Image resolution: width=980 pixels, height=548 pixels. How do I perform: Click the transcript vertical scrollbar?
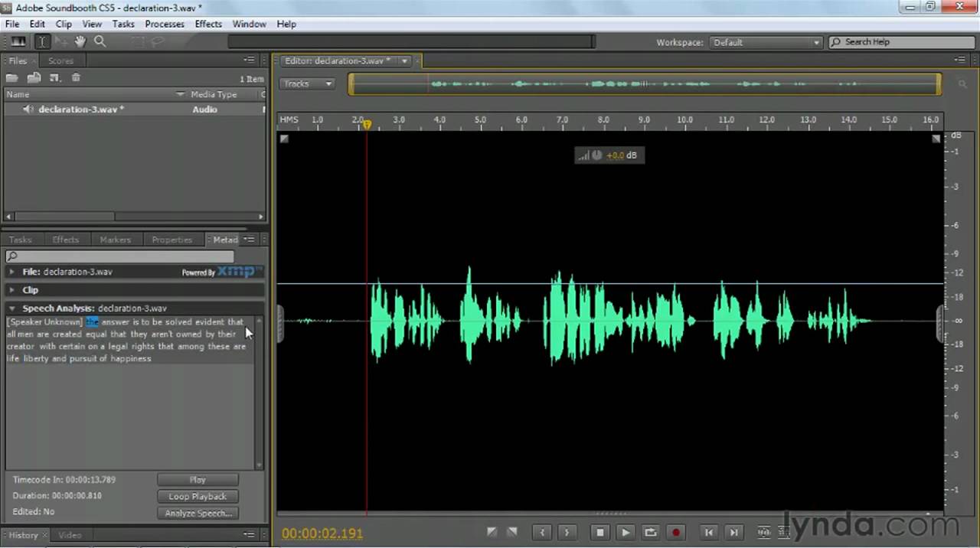coord(259,393)
